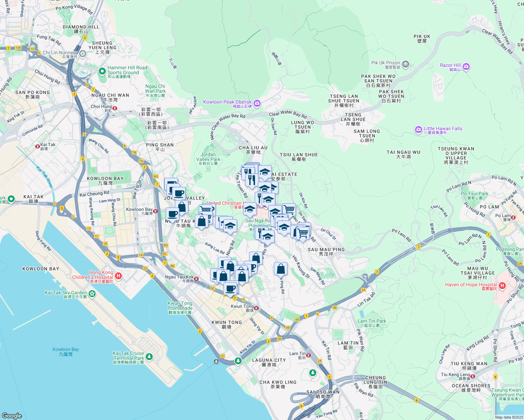Click the Haven of Hope Hospital marker
524x420 pixels.
(x=502, y=286)
